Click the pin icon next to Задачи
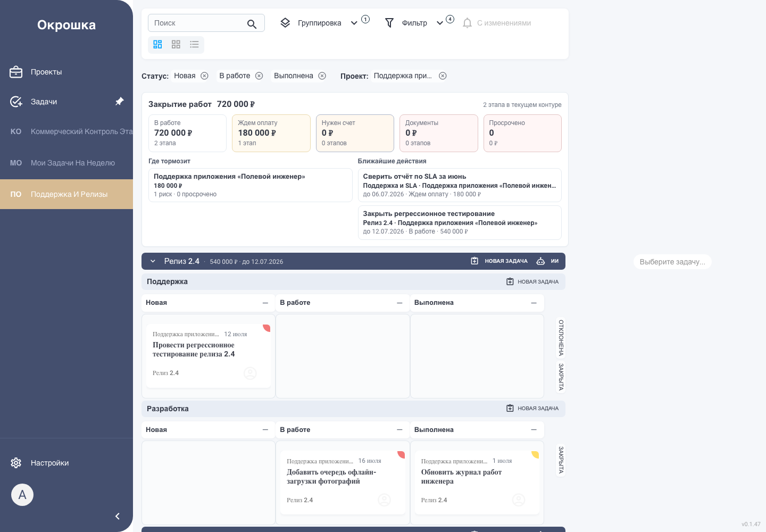This screenshot has width=766, height=532. tap(120, 101)
